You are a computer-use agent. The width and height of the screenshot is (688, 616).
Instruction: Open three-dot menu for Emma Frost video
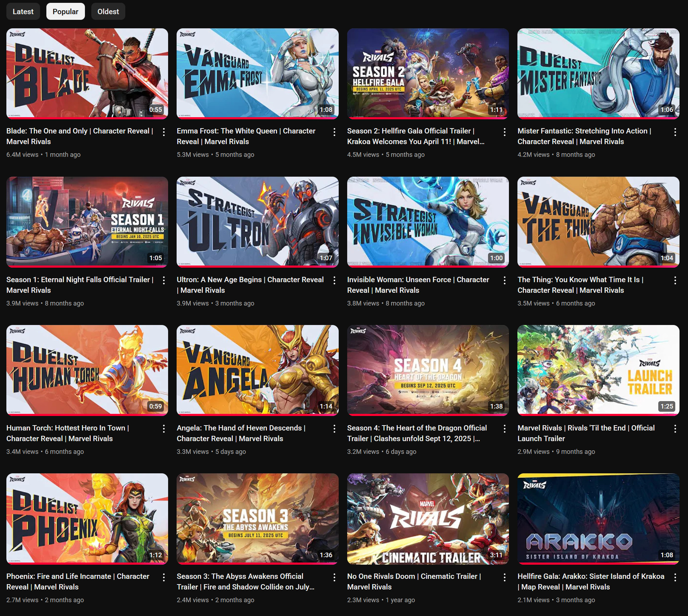click(334, 132)
